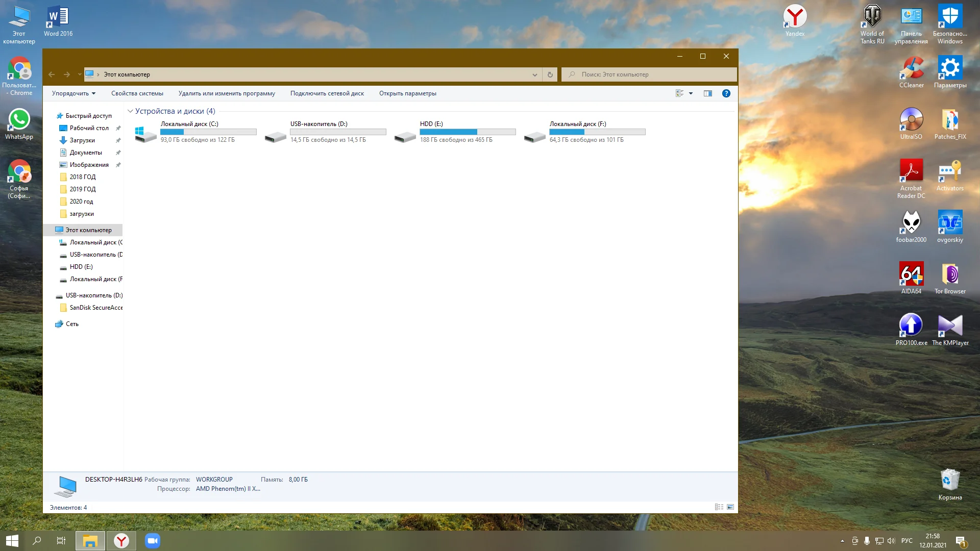980x551 pixels.
Task: Switch to large icons view in status bar
Action: [730, 507]
